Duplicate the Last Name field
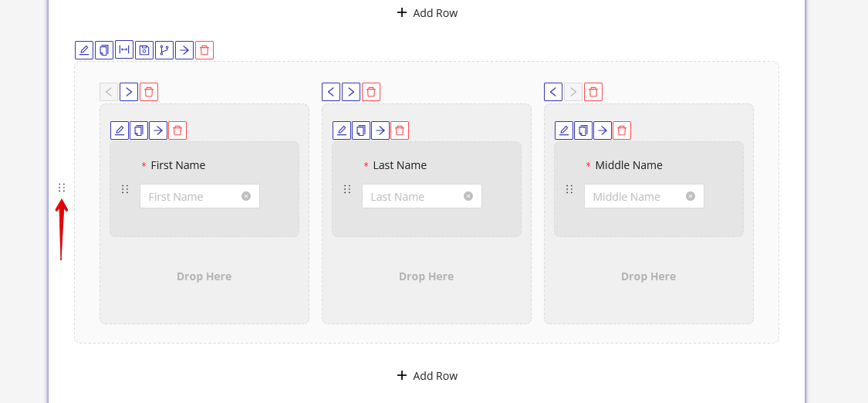This screenshot has width=868, height=403. coord(361,130)
